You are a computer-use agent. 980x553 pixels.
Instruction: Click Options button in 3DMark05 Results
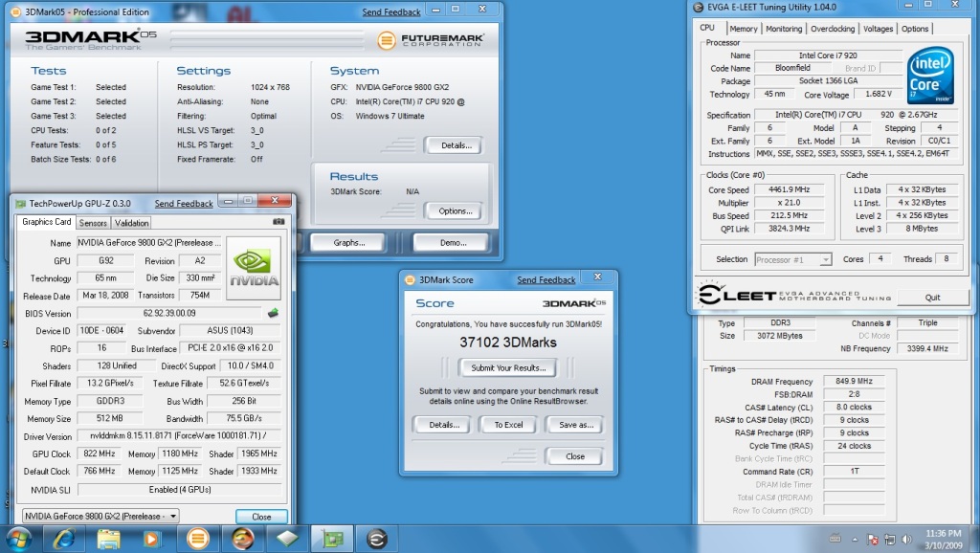pyautogui.click(x=453, y=211)
